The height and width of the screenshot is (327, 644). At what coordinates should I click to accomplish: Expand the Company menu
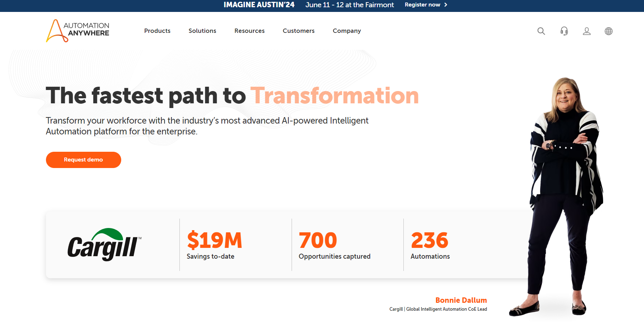(347, 31)
